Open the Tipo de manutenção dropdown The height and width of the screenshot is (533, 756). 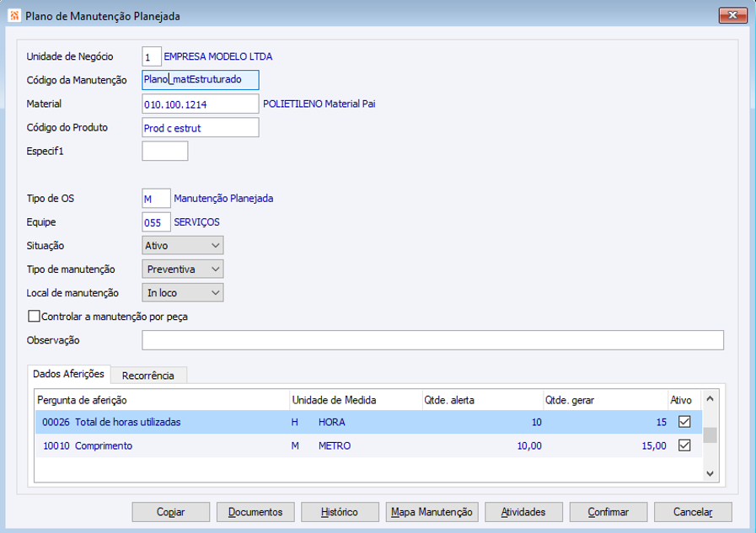tap(183, 269)
